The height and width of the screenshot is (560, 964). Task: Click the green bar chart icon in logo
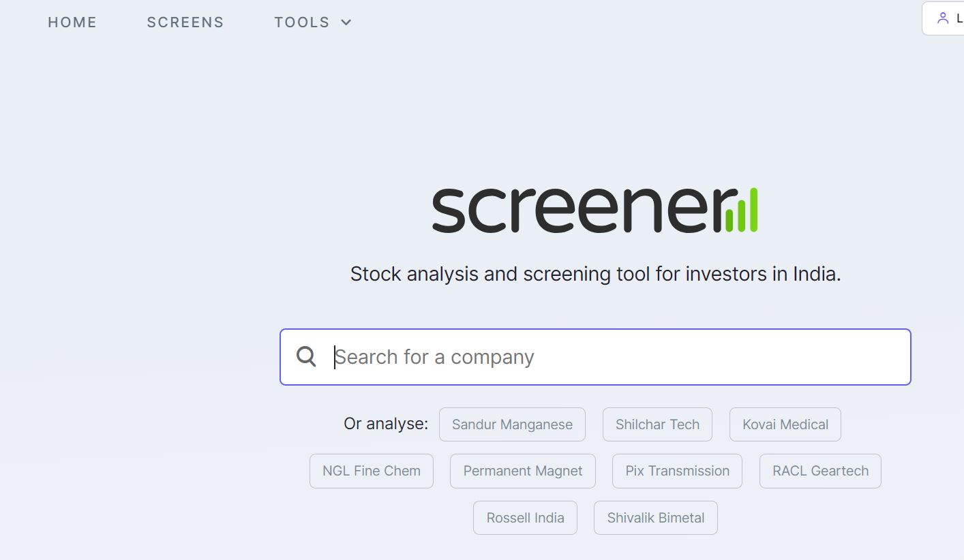(x=741, y=210)
